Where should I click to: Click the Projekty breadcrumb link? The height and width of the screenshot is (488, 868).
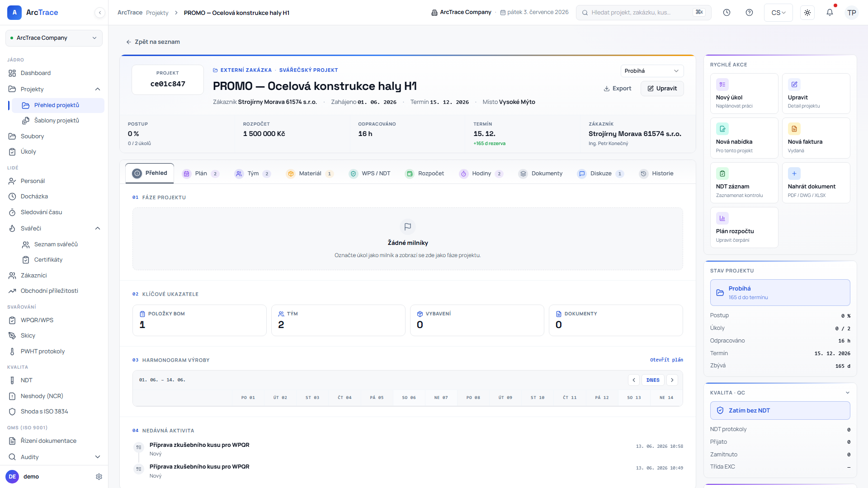(x=157, y=13)
